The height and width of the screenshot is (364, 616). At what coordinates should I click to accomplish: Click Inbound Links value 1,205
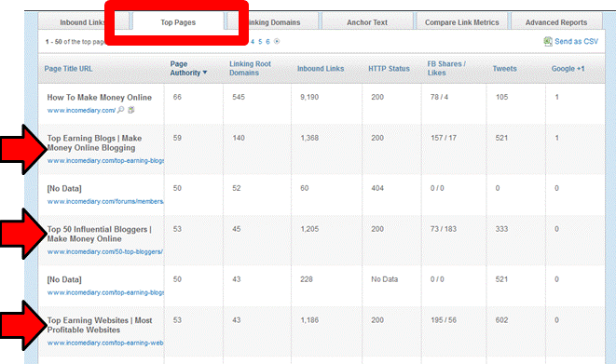coord(309,229)
